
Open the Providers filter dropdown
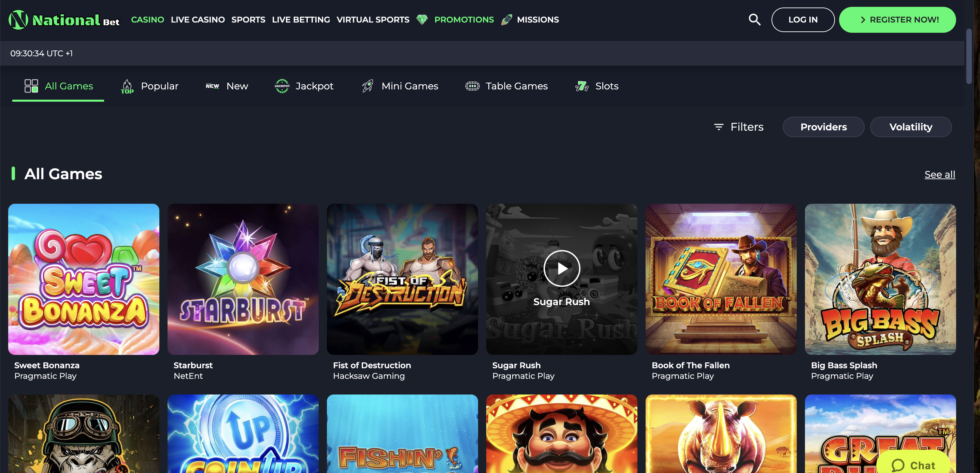tap(823, 127)
